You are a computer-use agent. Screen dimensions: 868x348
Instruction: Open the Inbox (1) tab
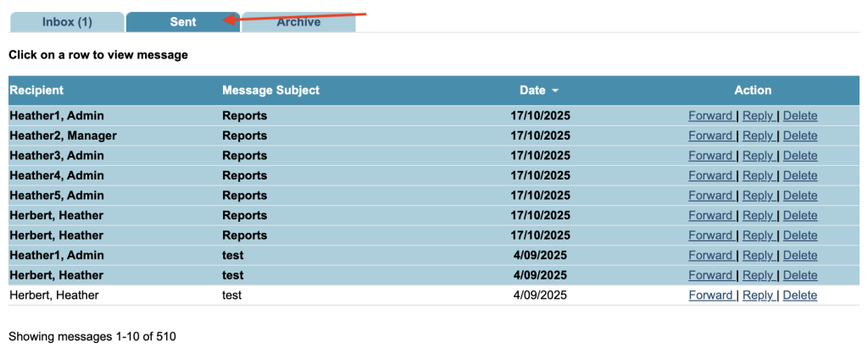[67, 22]
